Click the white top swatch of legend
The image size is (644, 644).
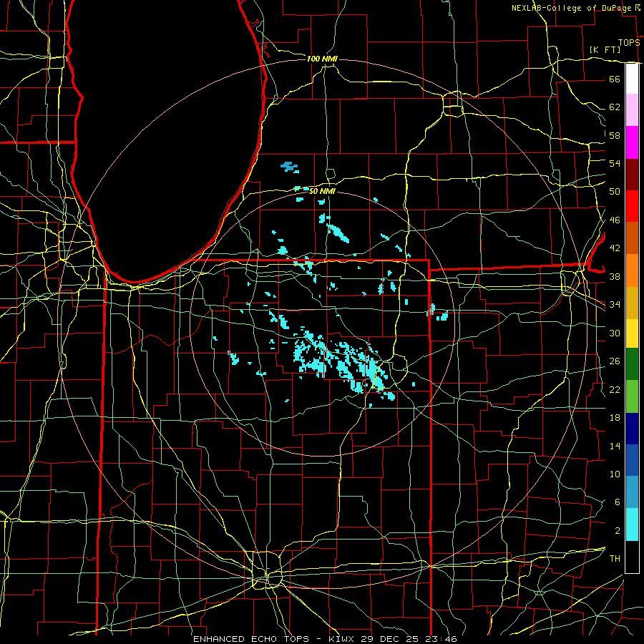[632, 79]
